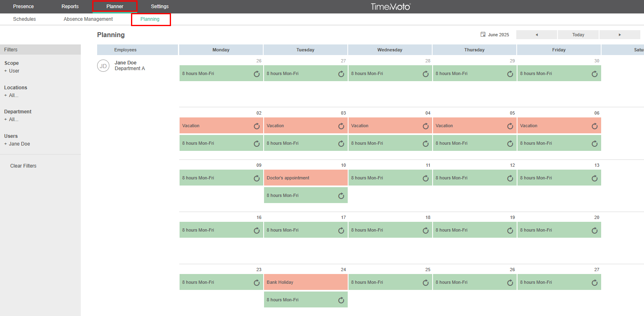Expand the Users filter Jane Doe entry
Viewport: 644px width, 316px height.
coord(17,144)
